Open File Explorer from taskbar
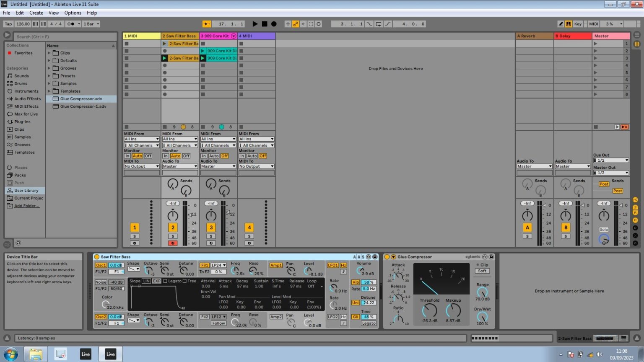The image size is (644, 362). (36, 354)
